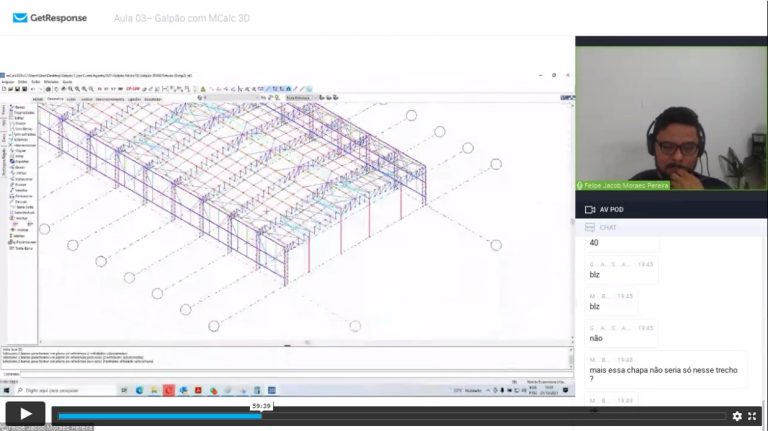768x431 pixels.
Task: Select the presenter webcam thumbnail
Action: 671,118
